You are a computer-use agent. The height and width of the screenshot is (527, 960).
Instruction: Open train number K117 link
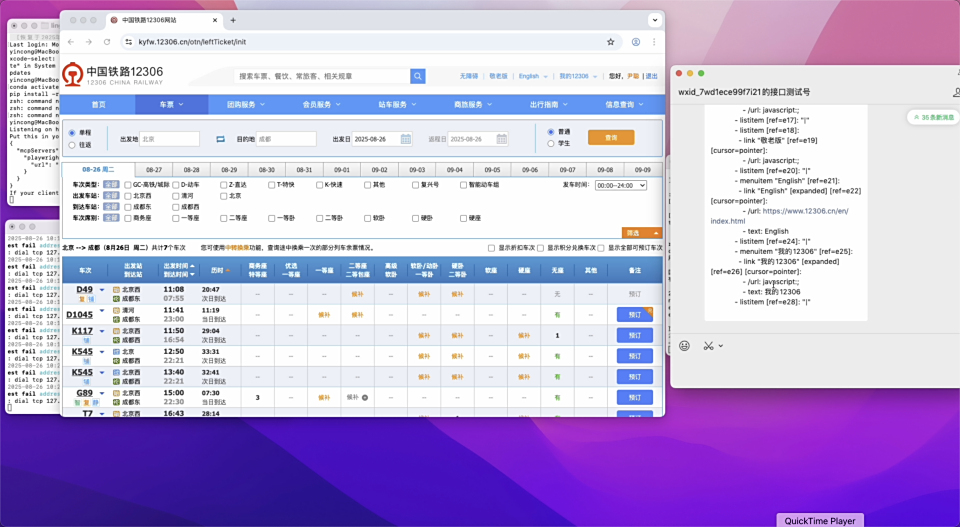(x=82, y=331)
